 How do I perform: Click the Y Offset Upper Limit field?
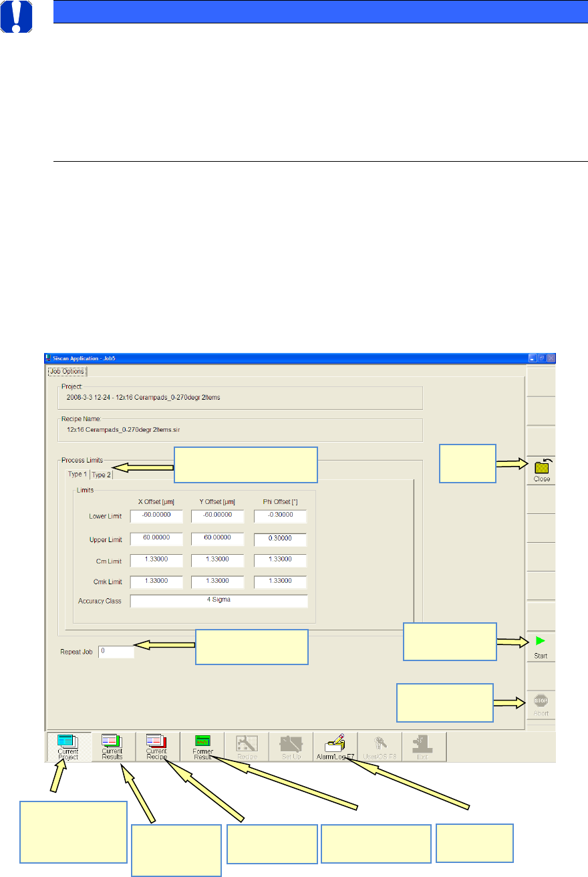tap(218, 539)
